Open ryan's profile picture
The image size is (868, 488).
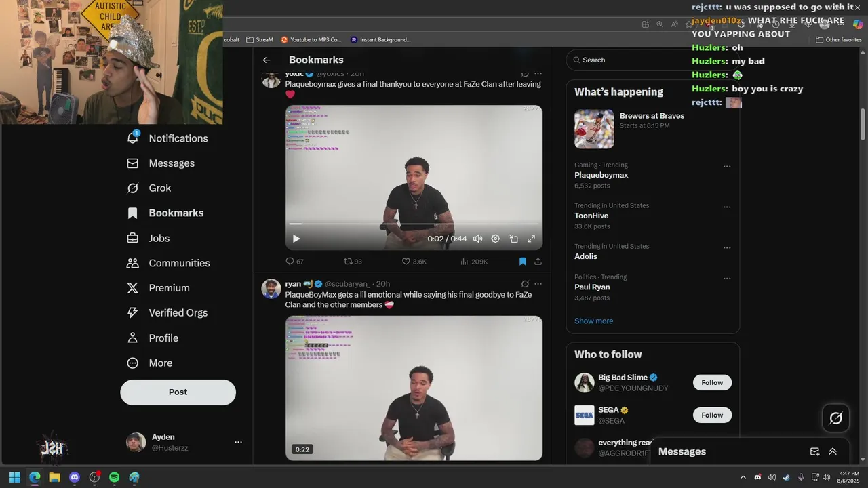coord(271,289)
